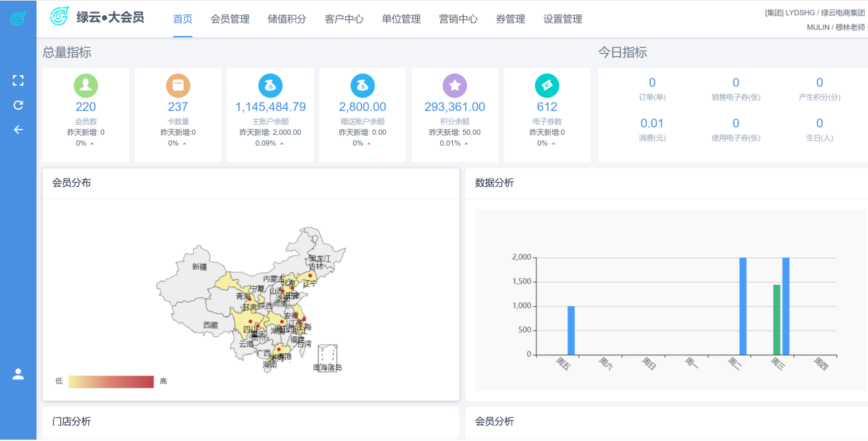This screenshot has width=868, height=441.
Task: Click the refresh icon in left sidebar
Action: 18,105
